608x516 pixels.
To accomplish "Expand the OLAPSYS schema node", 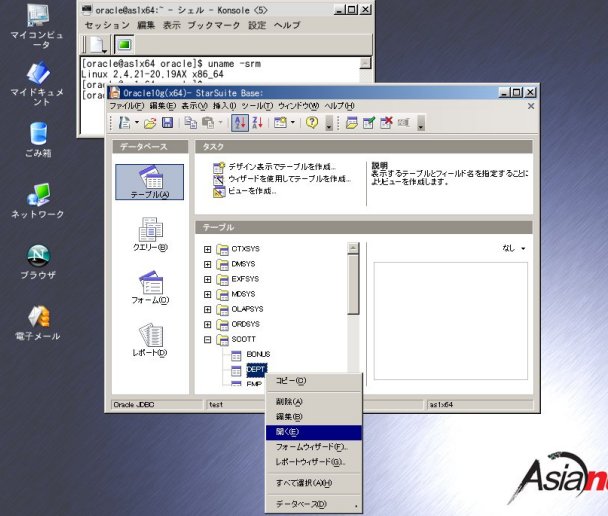I will point(207,310).
